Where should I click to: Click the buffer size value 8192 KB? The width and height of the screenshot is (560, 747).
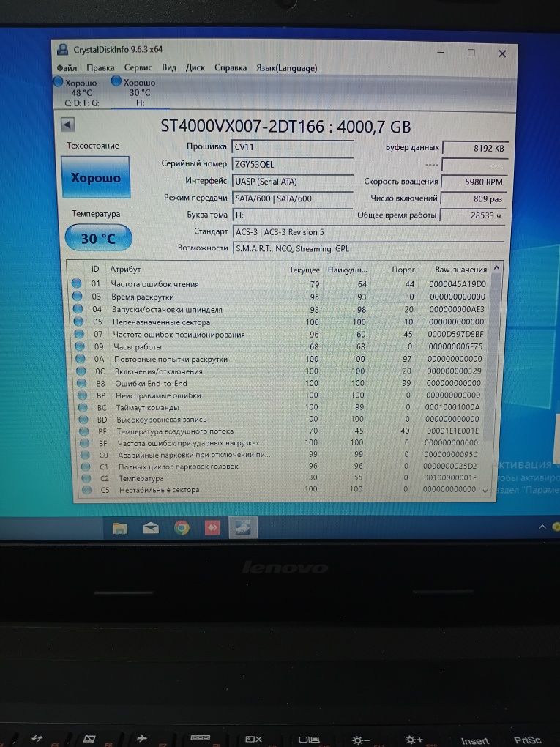(475, 148)
